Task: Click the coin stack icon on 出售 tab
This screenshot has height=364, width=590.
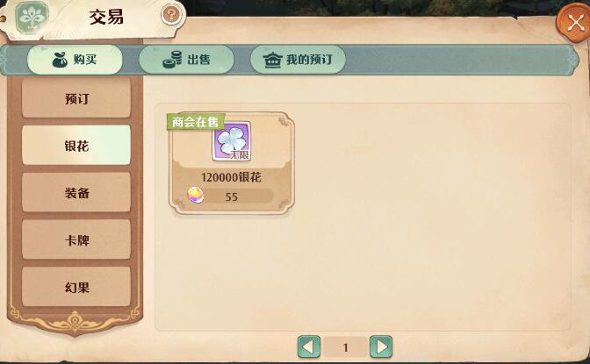Action: click(172, 60)
